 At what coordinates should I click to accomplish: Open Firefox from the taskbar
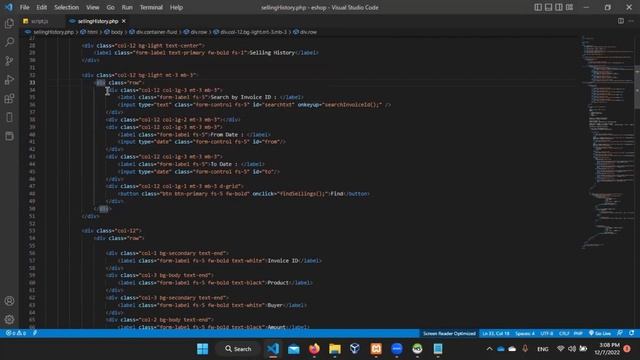coord(314,349)
